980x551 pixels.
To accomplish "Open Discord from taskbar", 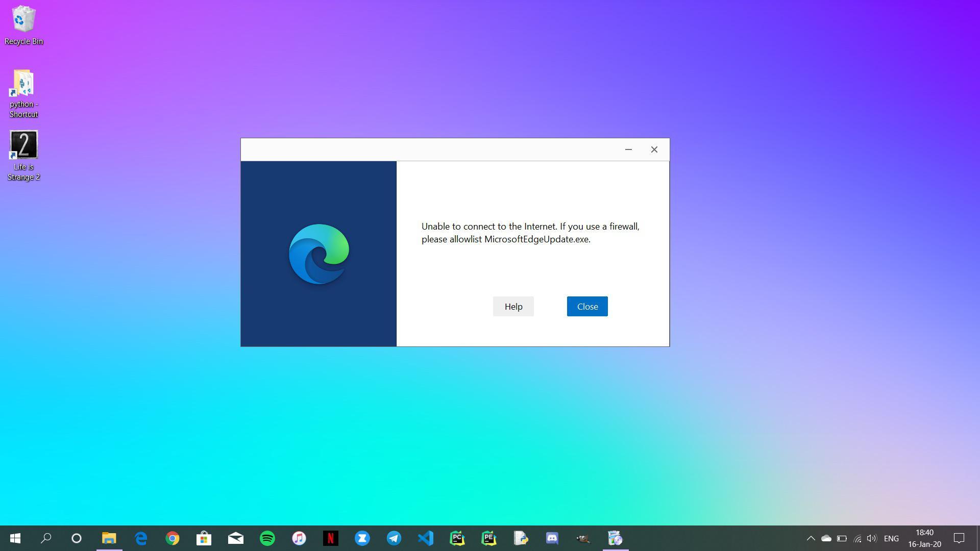I will pos(552,538).
